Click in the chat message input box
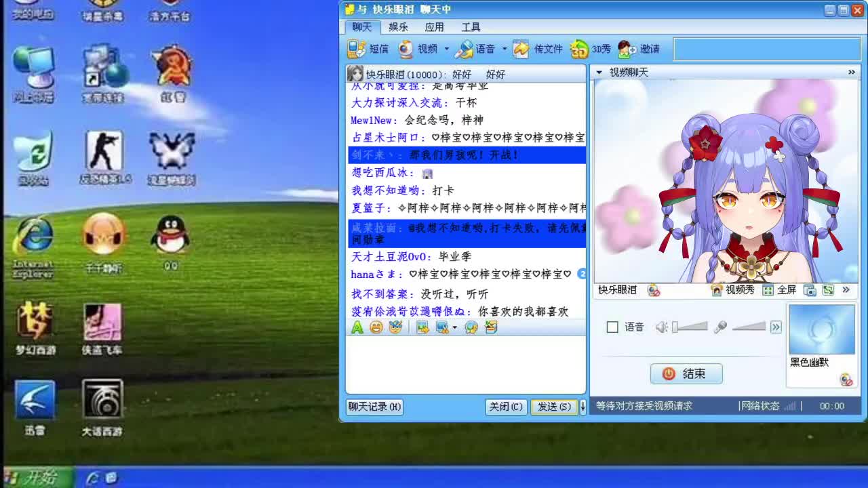The width and height of the screenshot is (868, 488). point(466,365)
